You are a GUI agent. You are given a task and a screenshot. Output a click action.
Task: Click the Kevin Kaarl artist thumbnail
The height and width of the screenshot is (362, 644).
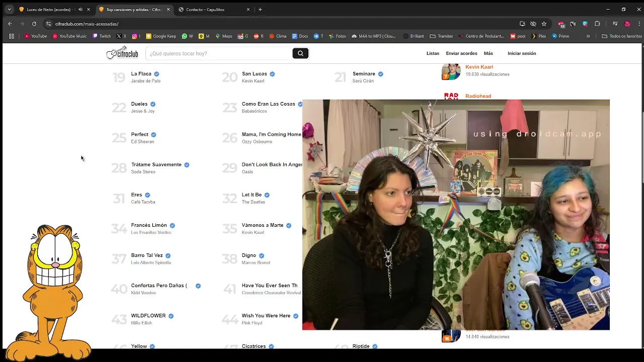[451, 71]
